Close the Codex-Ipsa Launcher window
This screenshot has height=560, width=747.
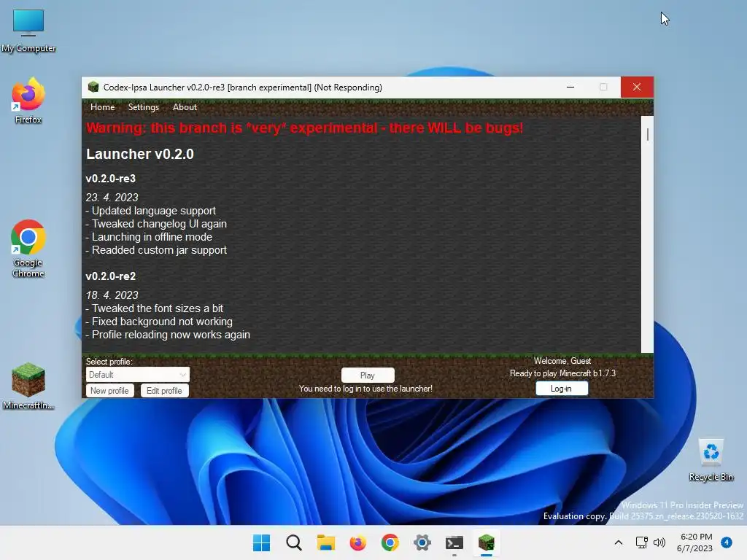tap(637, 87)
